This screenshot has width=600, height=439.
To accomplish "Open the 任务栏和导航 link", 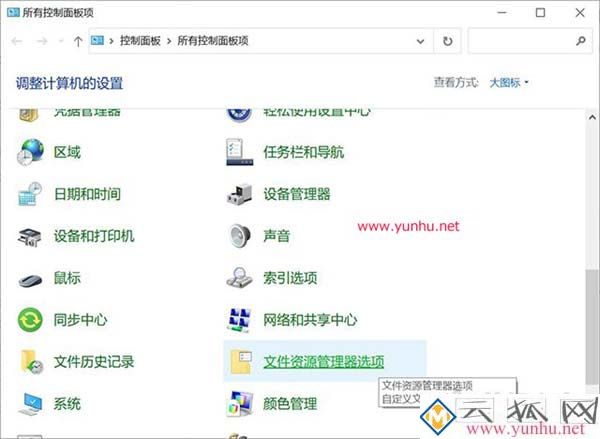I will click(x=303, y=152).
